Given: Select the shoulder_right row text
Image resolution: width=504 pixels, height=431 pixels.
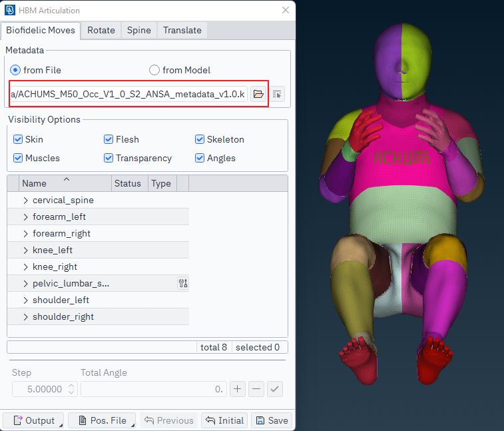Looking at the screenshot, I should (63, 317).
